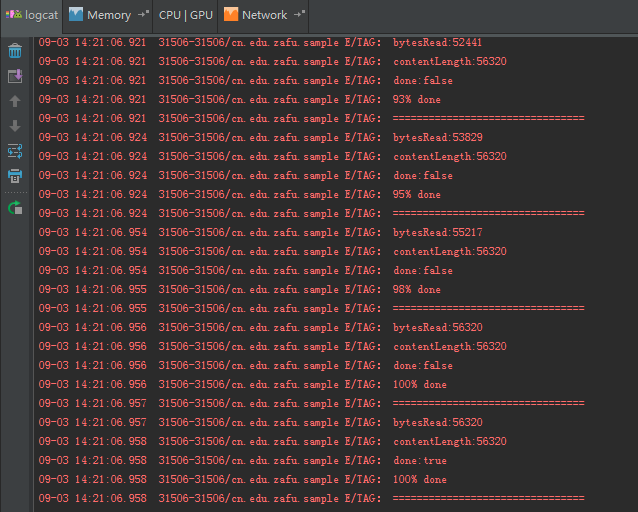Select contentLength:56320 line stamped 14:21:06.954
This screenshot has height=512, width=638.
pyautogui.click(x=273, y=252)
